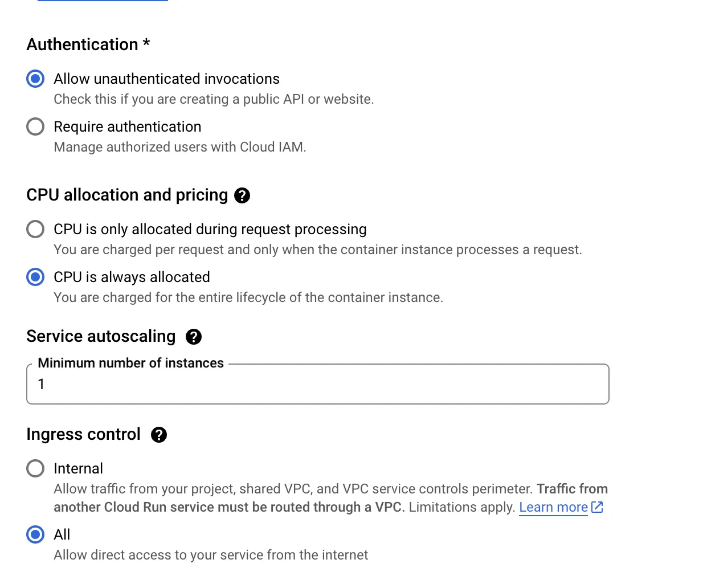Open help for CPU allocation and pricing

tap(242, 195)
